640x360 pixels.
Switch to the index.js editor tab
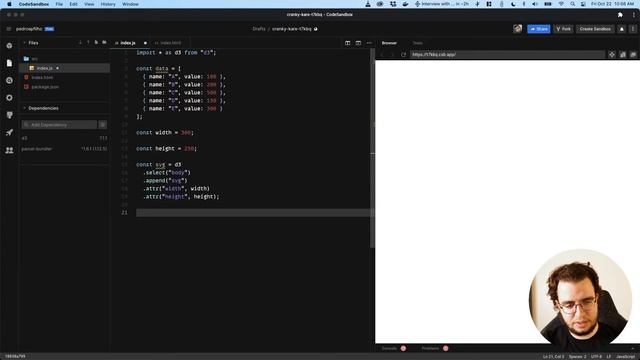coord(128,43)
